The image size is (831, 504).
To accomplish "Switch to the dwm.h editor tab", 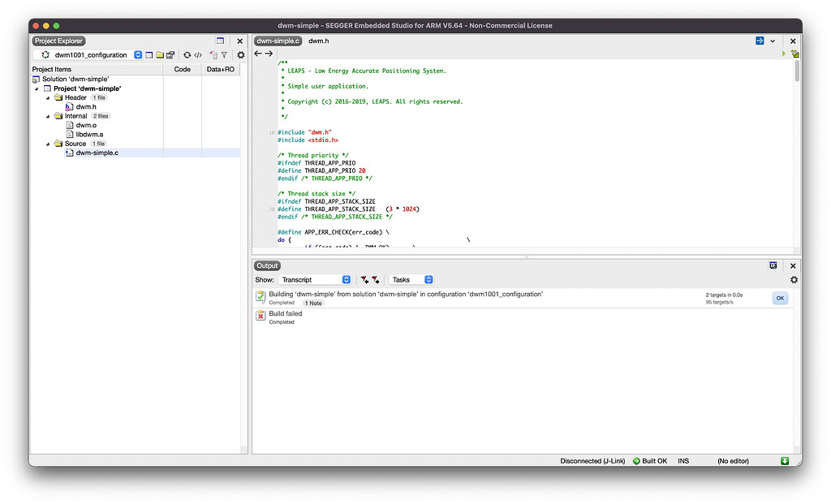I will 318,41.
